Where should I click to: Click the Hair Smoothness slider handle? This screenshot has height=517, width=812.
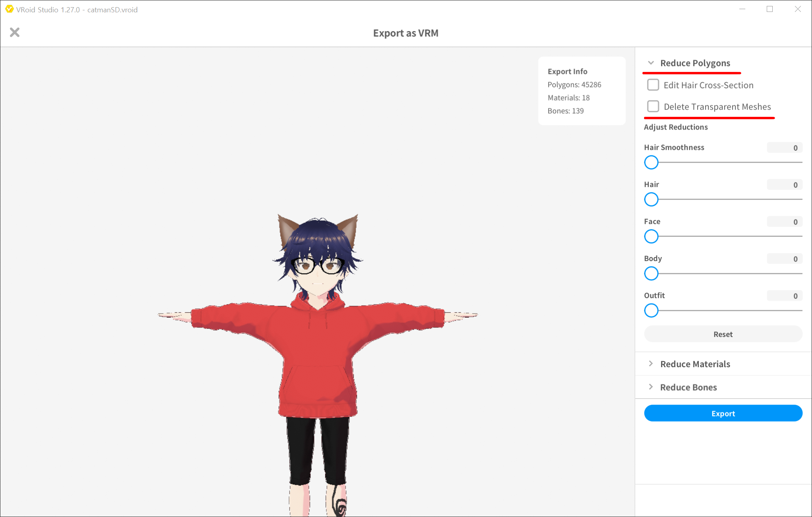(x=651, y=163)
